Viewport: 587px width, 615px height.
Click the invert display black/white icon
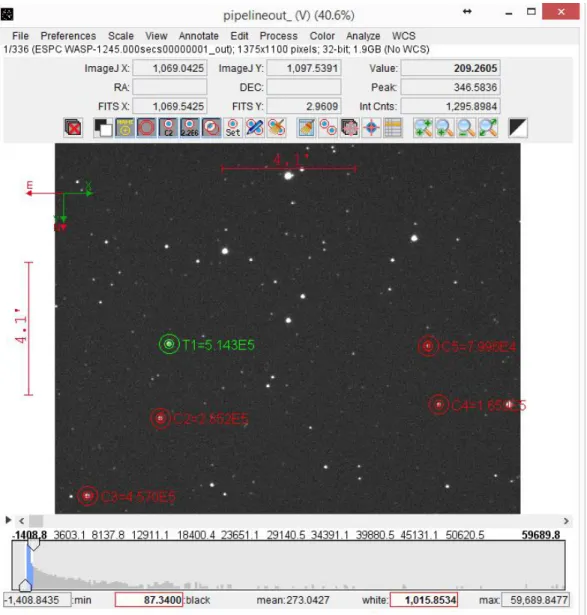click(103, 127)
